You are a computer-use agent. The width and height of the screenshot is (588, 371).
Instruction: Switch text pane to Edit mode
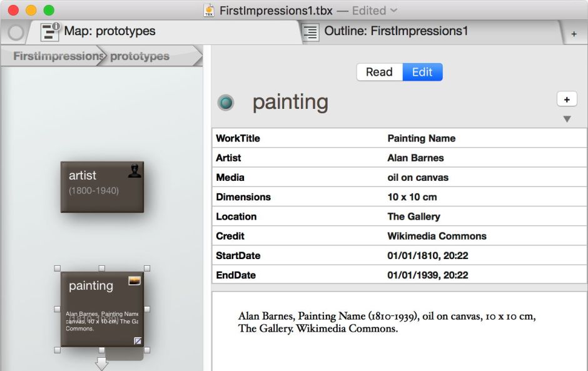[422, 72]
